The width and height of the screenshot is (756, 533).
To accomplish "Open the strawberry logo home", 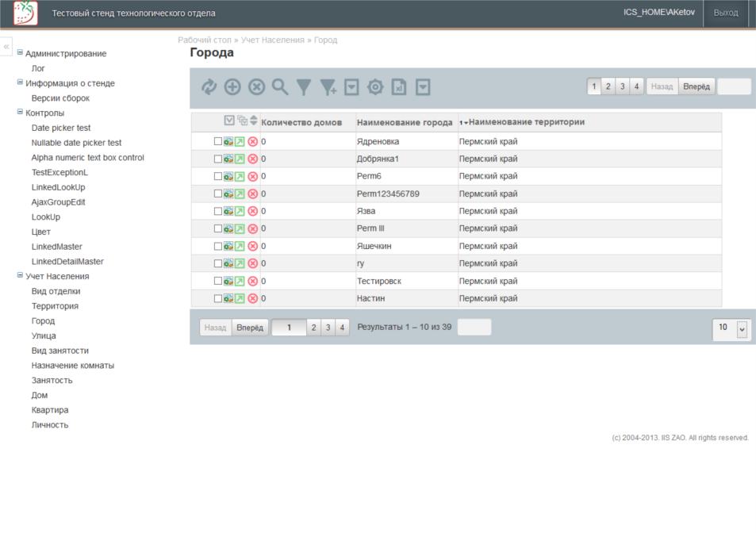I will coord(25,13).
